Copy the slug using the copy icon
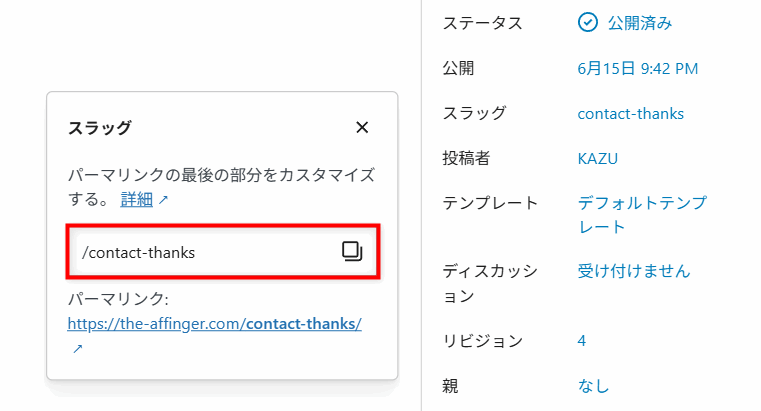 pos(352,251)
